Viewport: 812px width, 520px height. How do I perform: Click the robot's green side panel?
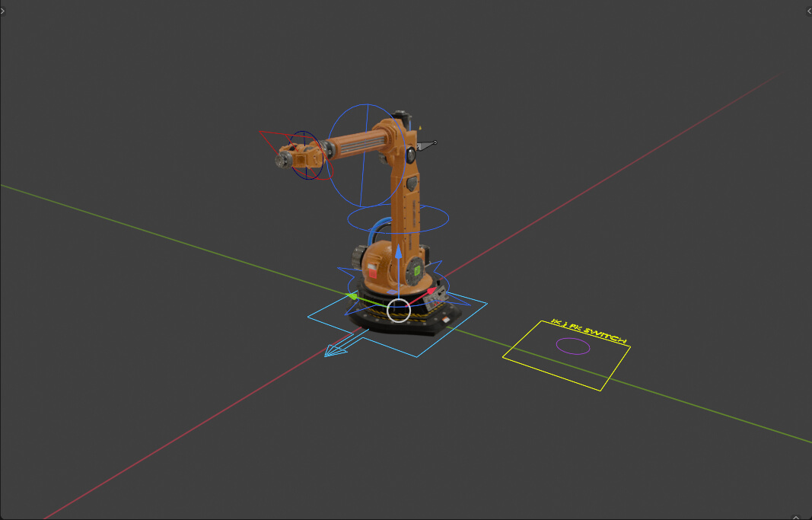pos(417,270)
